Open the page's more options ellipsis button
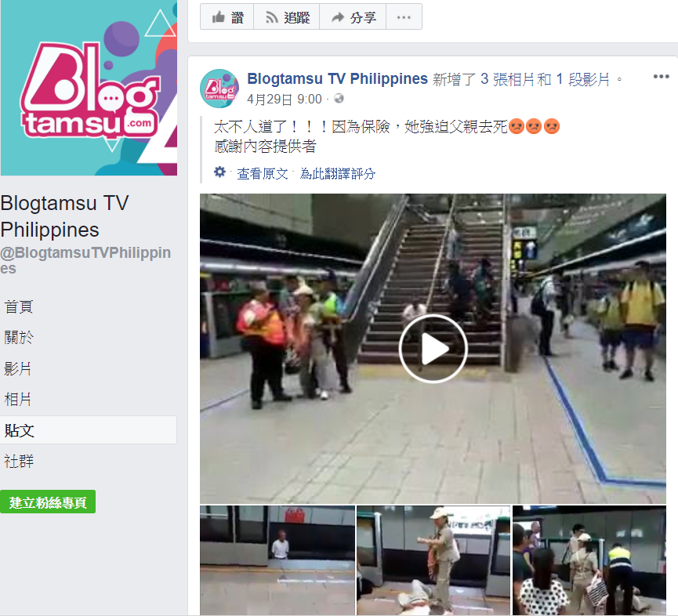The height and width of the screenshot is (616, 678). click(404, 17)
